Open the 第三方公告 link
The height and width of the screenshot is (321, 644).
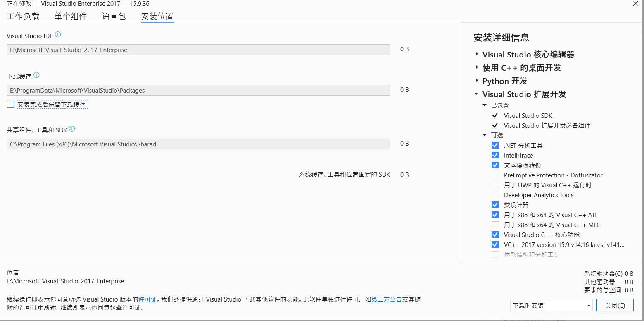(x=386, y=299)
